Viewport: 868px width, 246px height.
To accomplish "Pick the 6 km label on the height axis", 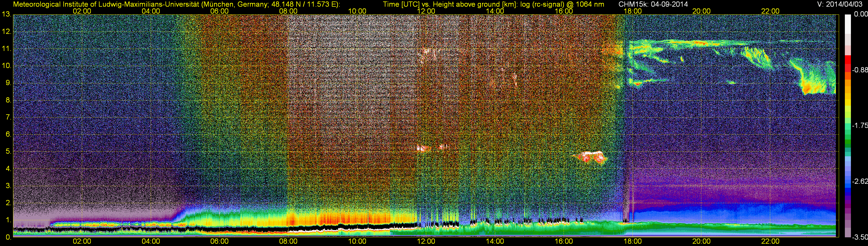I will (8, 135).
